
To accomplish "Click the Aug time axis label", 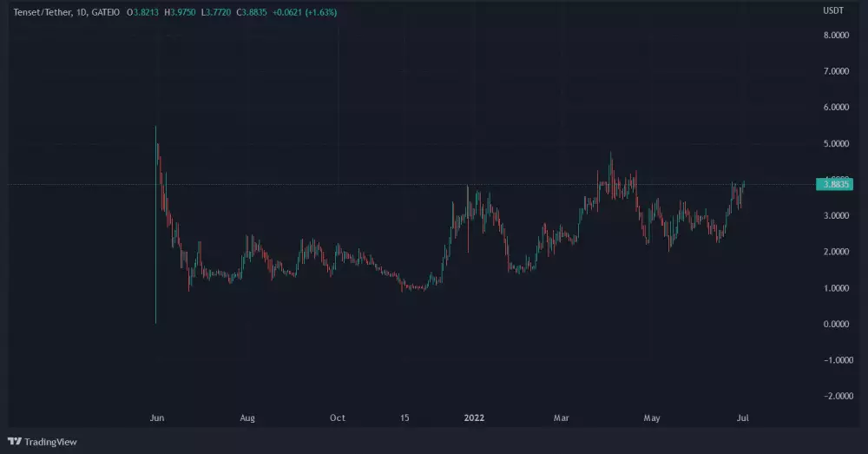I will click(x=247, y=418).
